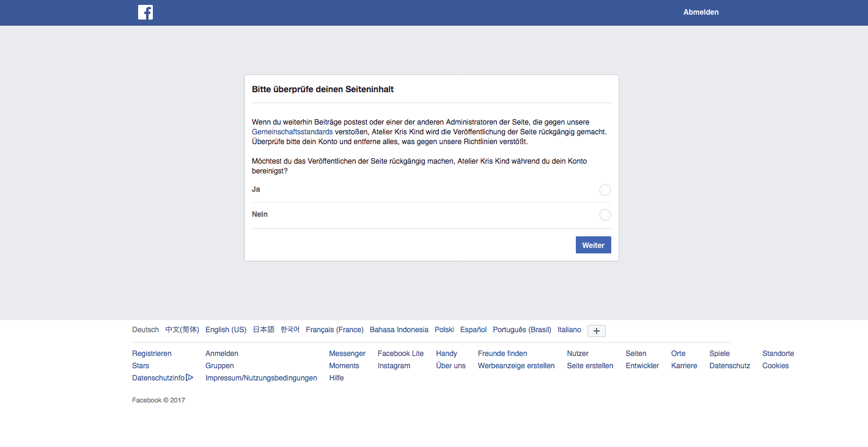Open the Nutzer footer link
Image resolution: width=868 pixels, height=447 pixels.
coord(578,354)
